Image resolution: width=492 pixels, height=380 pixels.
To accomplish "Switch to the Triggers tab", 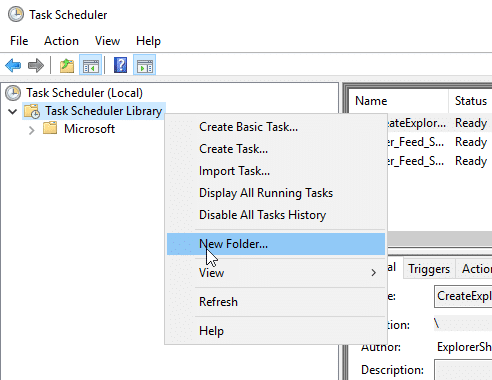I will point(429,269).
